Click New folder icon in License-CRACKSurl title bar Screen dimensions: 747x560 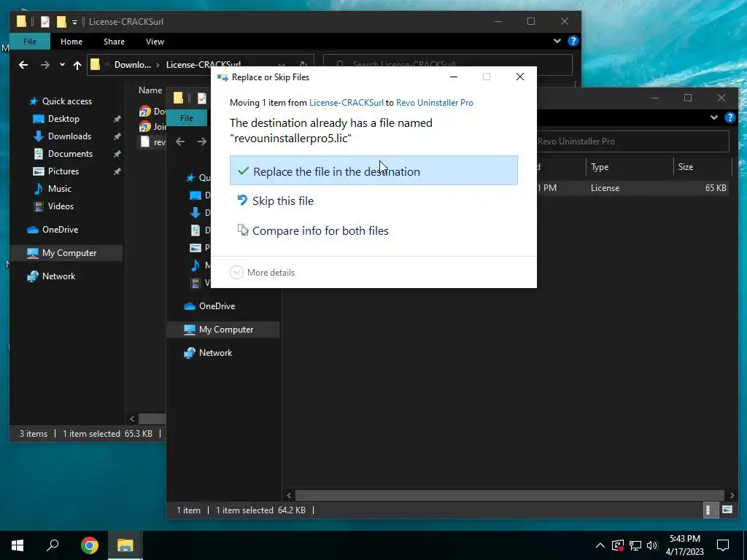click(61, 21)
